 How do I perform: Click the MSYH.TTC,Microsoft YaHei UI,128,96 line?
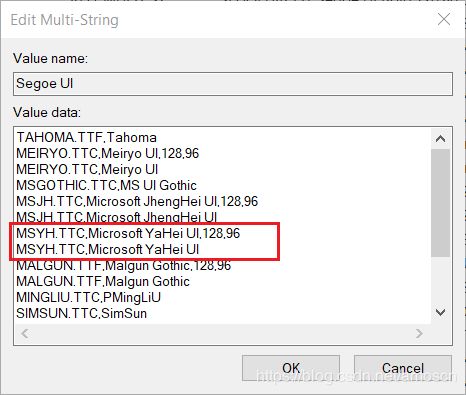(x=128, y=233)
